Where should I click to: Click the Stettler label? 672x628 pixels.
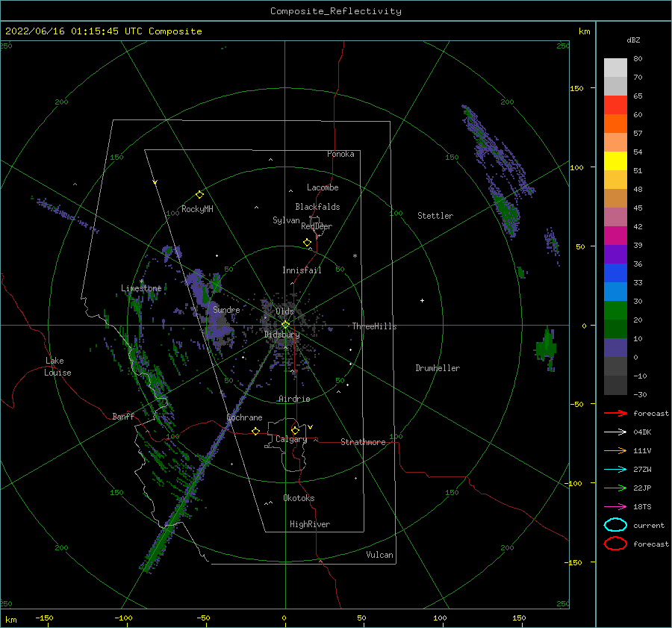[435, 216]
